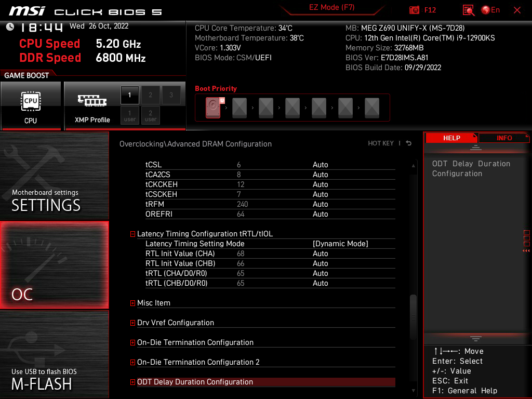Click the tCKCKEH current value 12
The image size is (532, 399).
(x=241, y=184)
